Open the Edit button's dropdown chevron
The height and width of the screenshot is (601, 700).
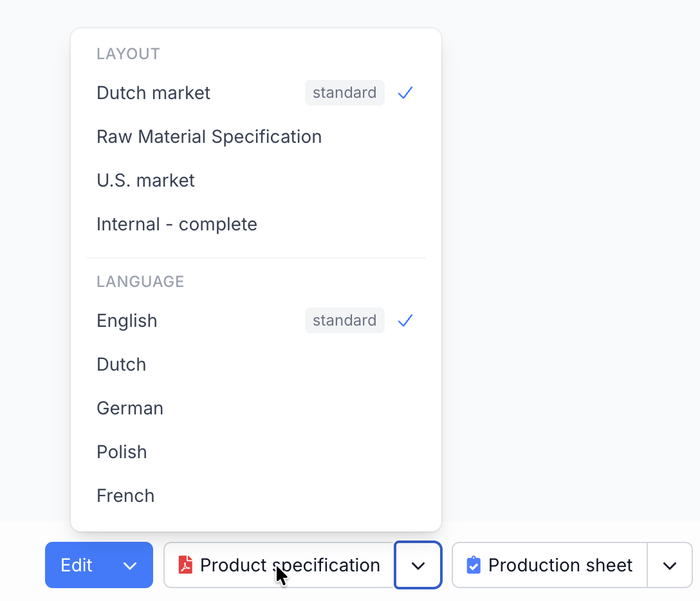click(130, 565)
